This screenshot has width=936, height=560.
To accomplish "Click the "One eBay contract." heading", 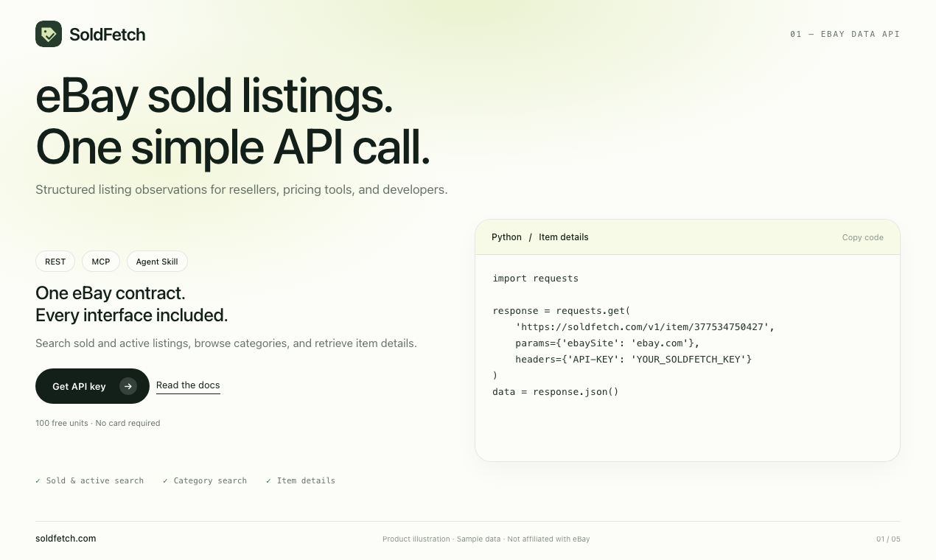I will (x=111, y=293).
